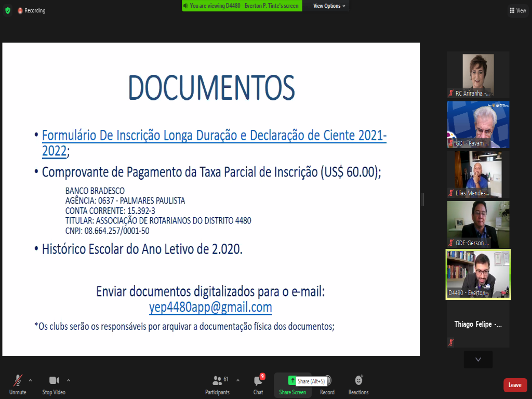Expand audio options arrow beside Unmute
532x399 pixels.
[x=30, y=380]
